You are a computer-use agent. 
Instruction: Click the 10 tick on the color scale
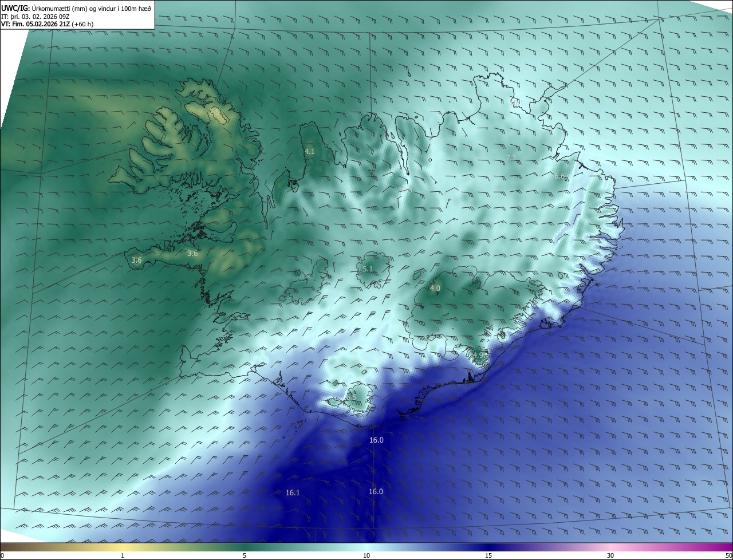(x=366, y=556)
